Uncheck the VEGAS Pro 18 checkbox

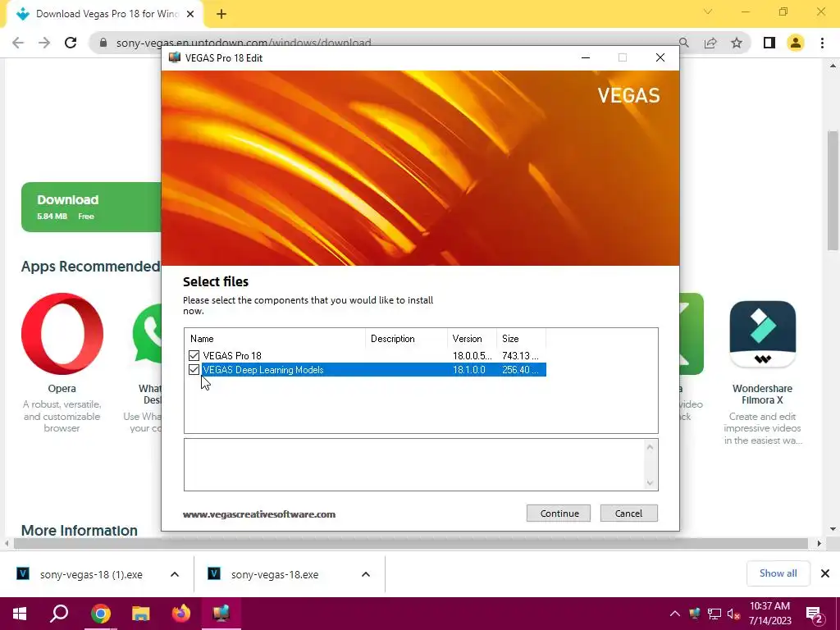[x=194, y=356]
